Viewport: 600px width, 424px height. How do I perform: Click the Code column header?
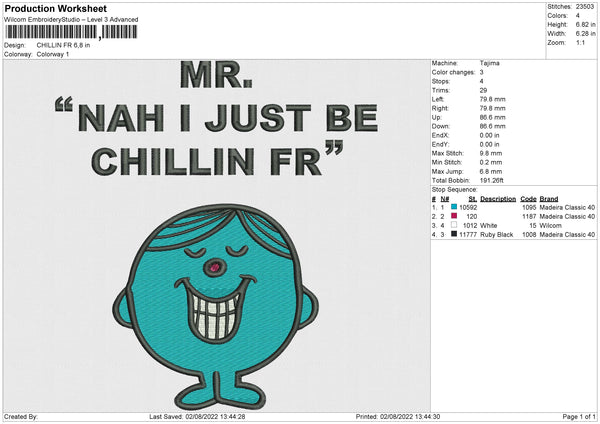(529, 198)
